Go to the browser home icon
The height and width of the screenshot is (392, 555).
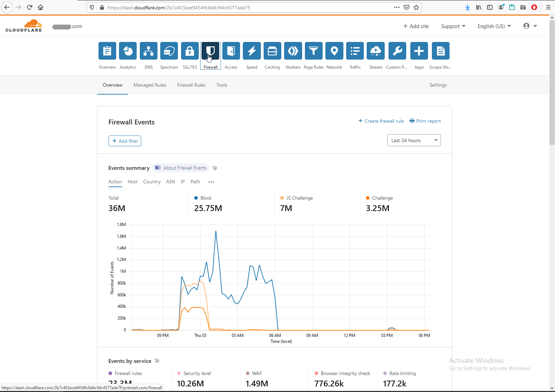[x=41, y=7]
